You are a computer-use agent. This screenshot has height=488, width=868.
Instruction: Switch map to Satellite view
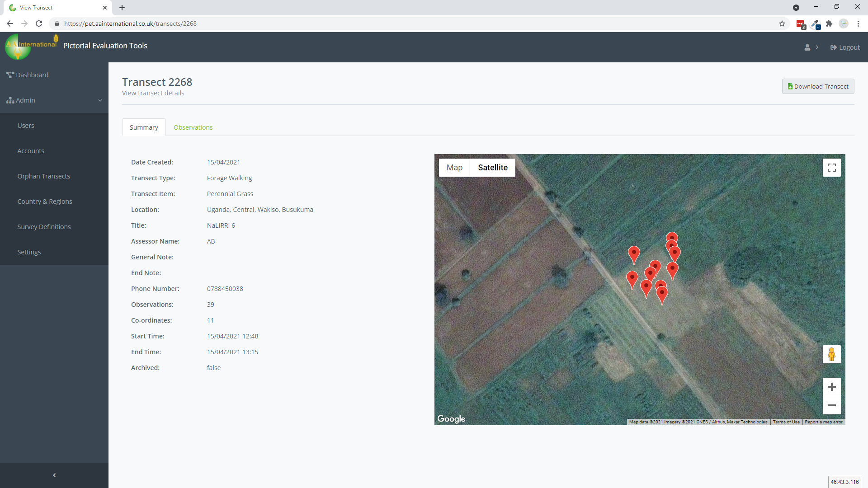(x=492, y=168)
